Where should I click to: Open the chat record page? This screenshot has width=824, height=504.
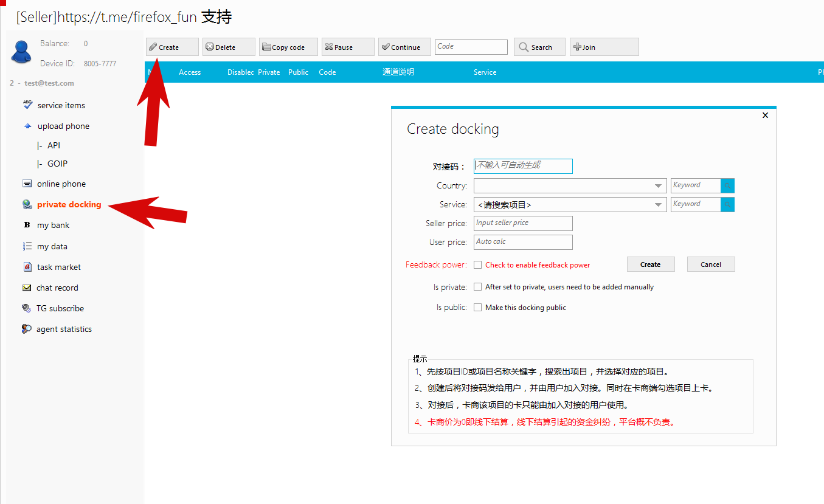click(x=57, y=288)
